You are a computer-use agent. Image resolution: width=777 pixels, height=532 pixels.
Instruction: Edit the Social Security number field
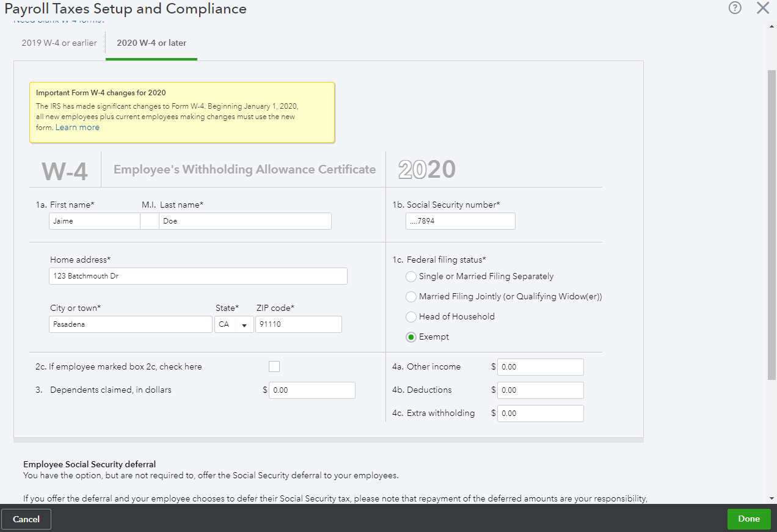[x=461, y=221]
